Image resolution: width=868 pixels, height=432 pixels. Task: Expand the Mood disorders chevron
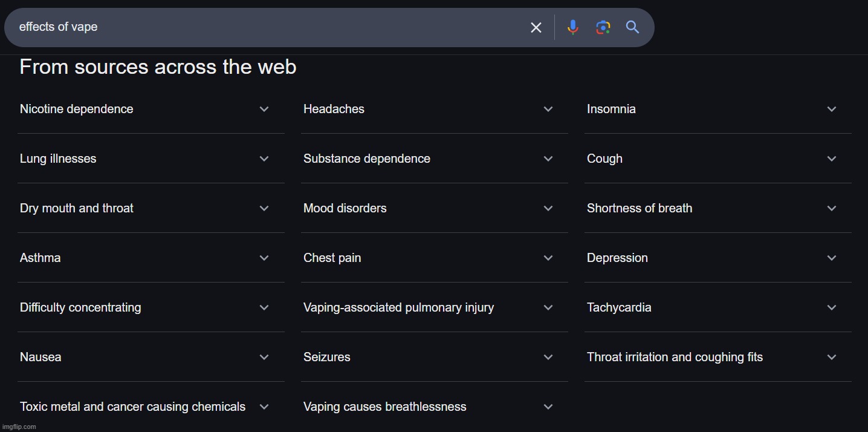[548, 209]
